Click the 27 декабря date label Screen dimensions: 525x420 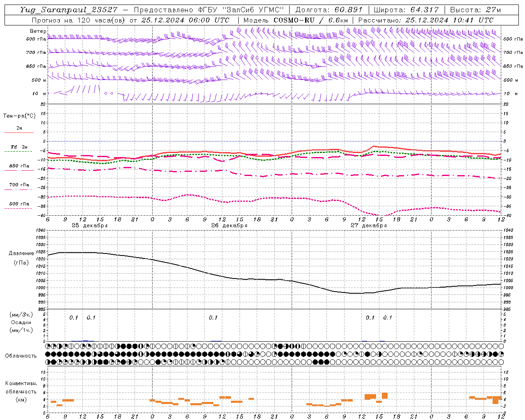tap(368, 226)
